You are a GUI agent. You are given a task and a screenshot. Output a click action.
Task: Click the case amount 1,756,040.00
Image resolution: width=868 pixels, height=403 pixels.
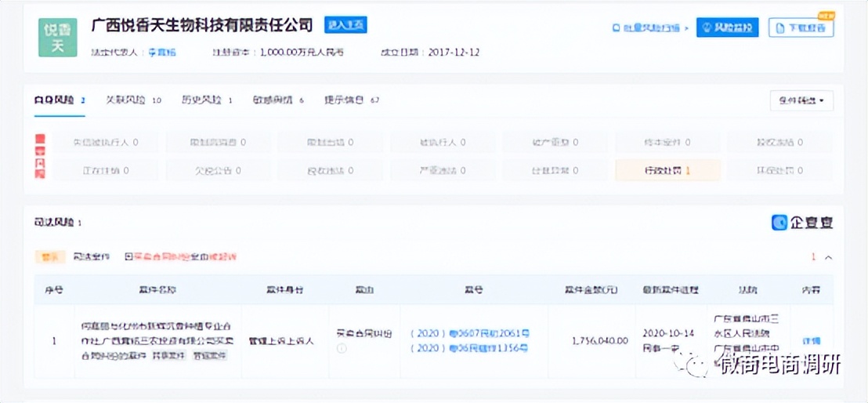600,340
